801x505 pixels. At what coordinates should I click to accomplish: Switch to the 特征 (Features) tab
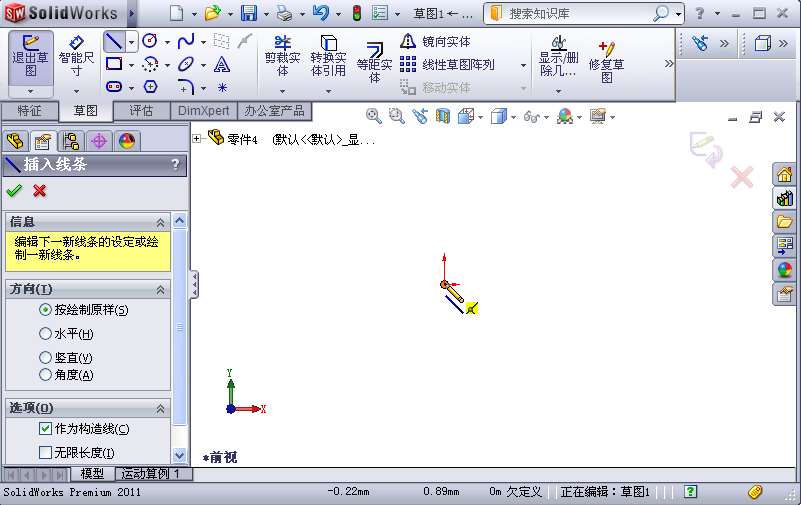29,111
